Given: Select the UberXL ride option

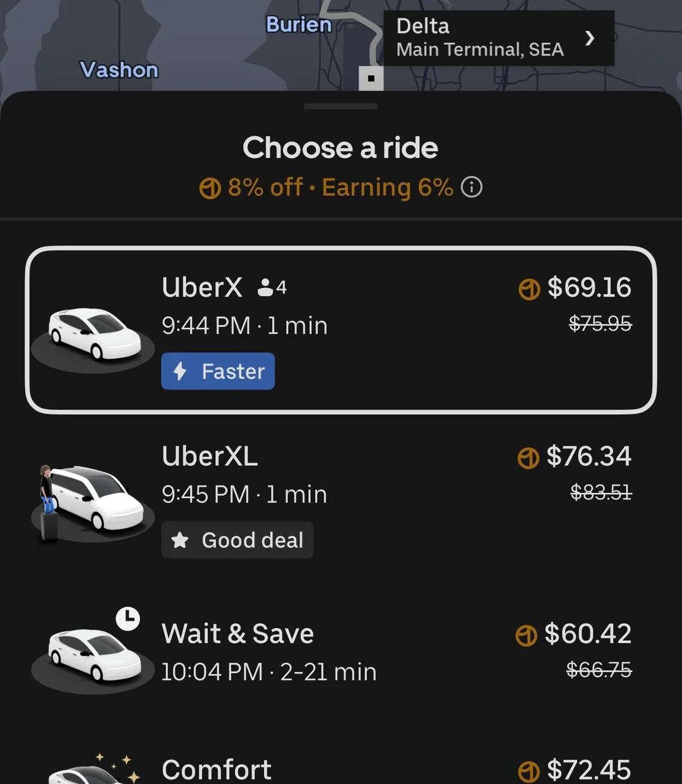Looking at the screenshot, I should click(341, 499).
